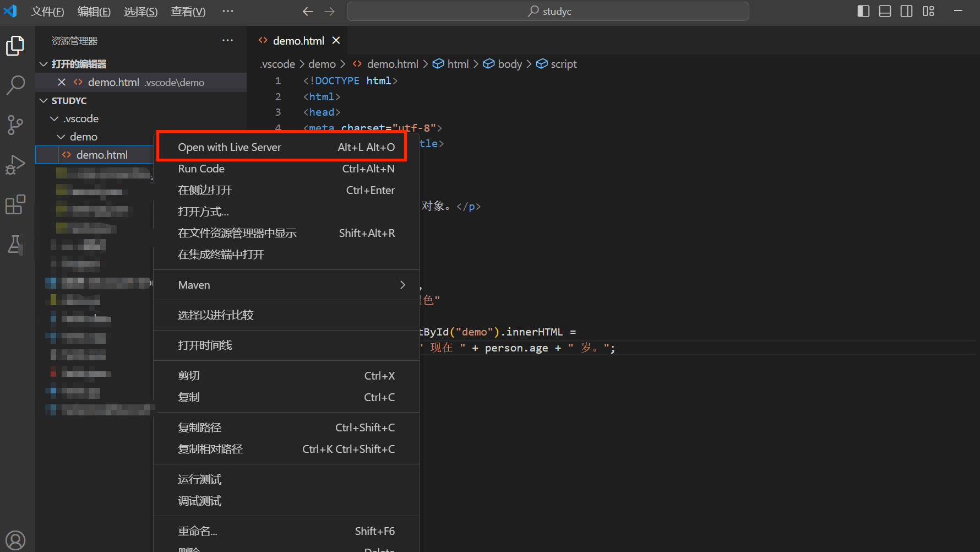Open the Testing flask icon
Image resolution: width=980 pixels, height=552 pixels.
[15, 244]
